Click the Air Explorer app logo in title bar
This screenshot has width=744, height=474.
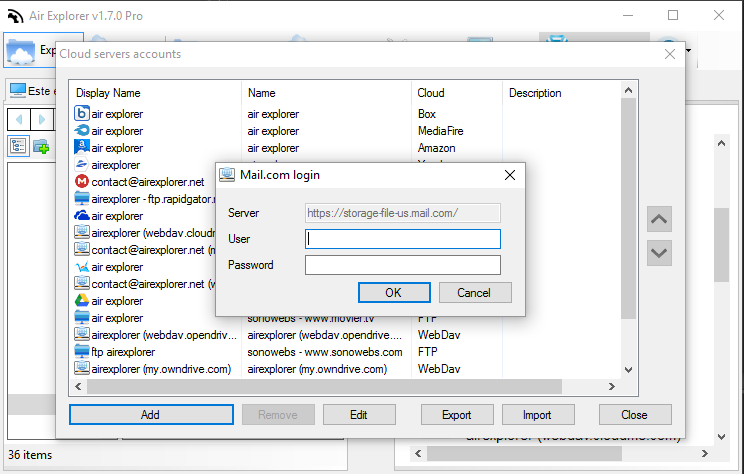15,16
